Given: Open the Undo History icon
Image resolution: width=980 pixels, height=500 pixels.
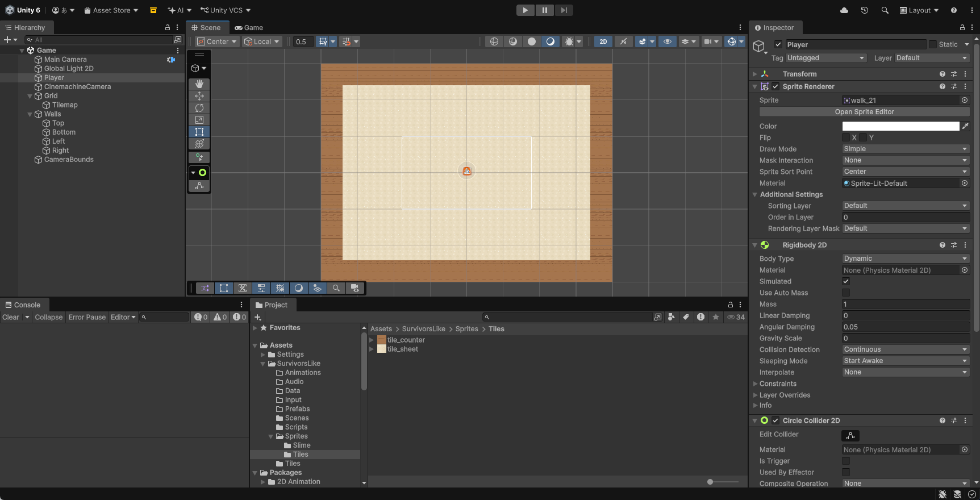Looking at the screenshot, I should [864, 10].
